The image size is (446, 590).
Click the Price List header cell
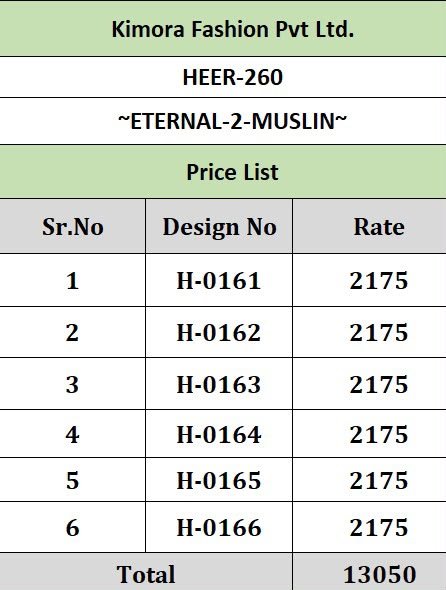[x=223, y=172]
